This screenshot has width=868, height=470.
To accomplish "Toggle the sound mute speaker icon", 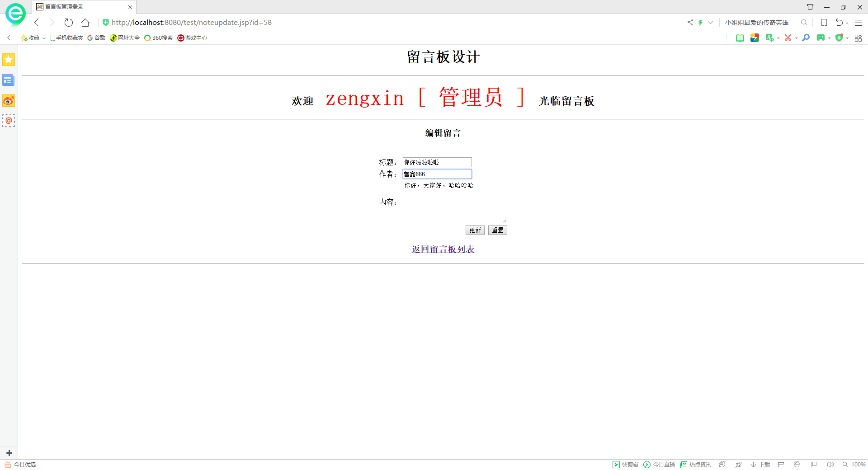I will tap(830, 465).
